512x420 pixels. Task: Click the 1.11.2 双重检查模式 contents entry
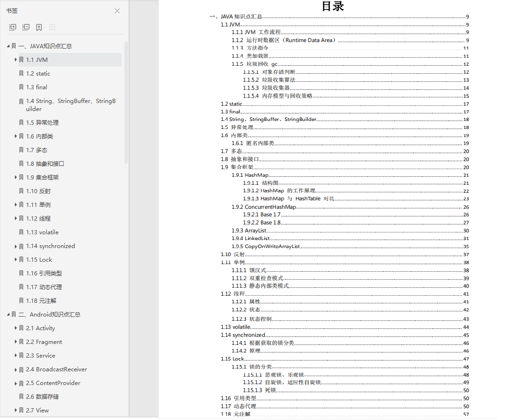point(350,278)
